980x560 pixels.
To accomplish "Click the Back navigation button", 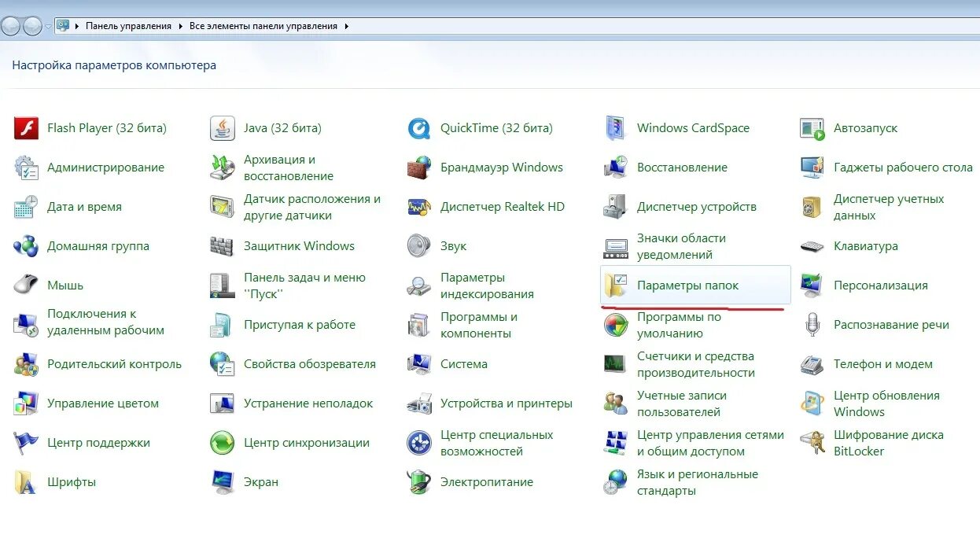I will pyautogui.click(x=11, y=24).
